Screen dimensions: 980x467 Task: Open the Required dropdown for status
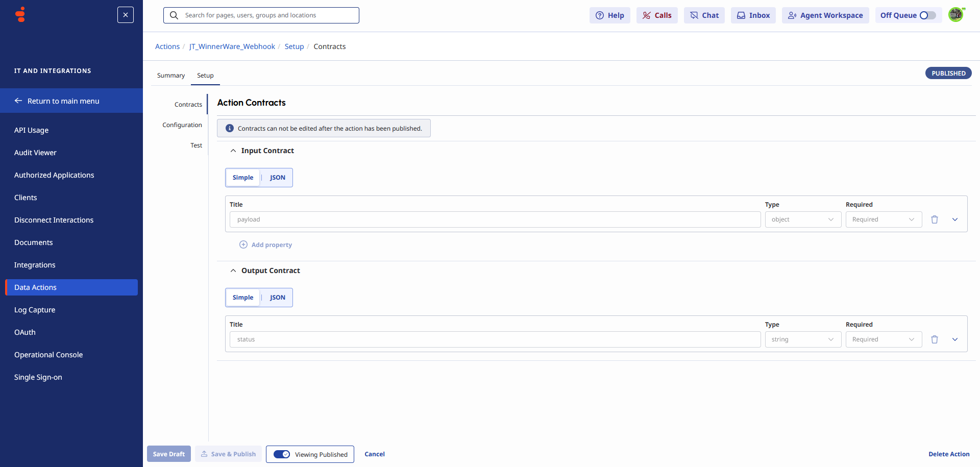coord(884,339)
